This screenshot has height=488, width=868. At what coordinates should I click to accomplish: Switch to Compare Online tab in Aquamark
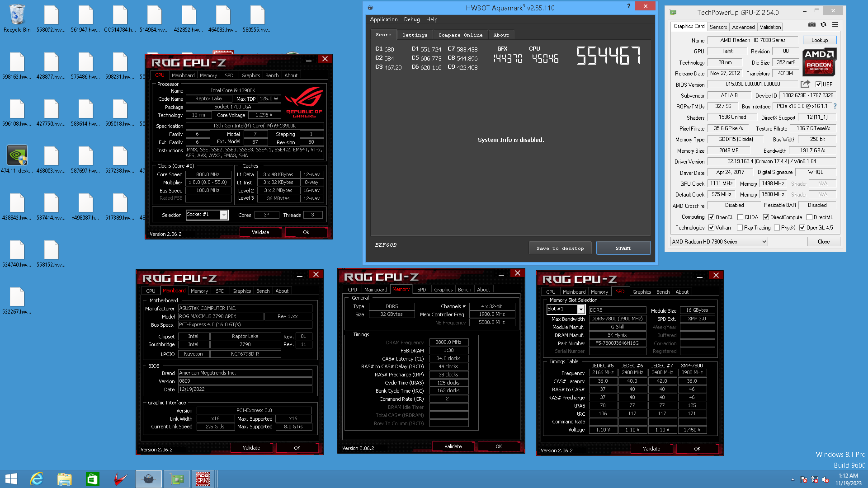click(x=460, y=35)
